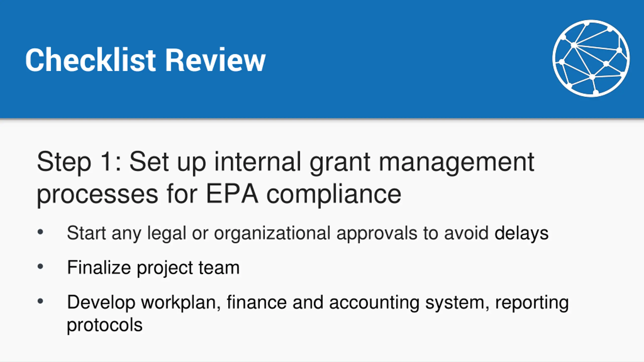Screen dimensions: 644x362
Task: Click the word "Review" in the title
Action: coord(215,60)
